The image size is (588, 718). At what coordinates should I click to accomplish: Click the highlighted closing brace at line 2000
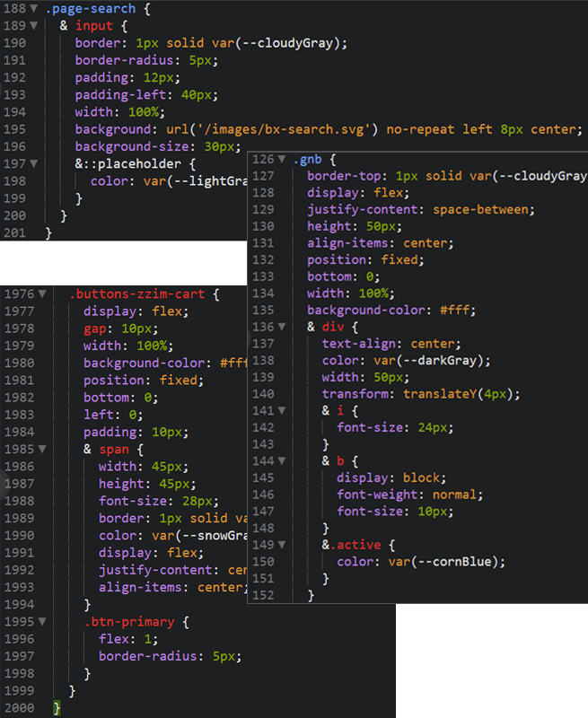pyautogui.click(x=57, y=708)
